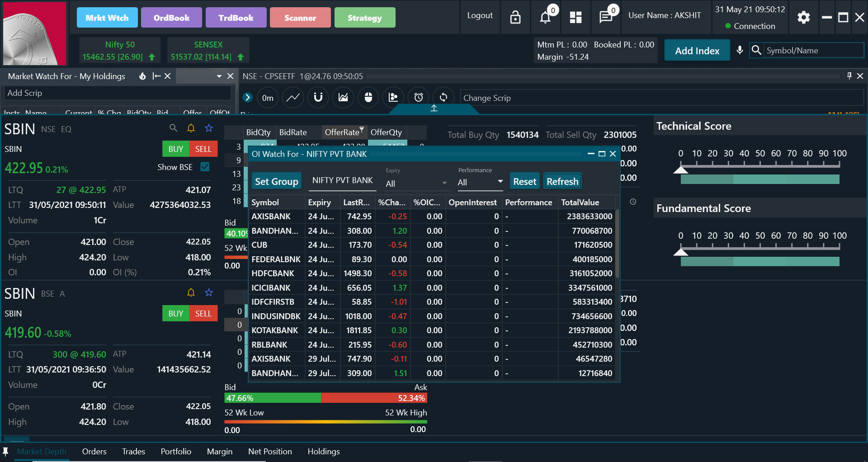The width and height of the screenshot is (868, 462).
Task: Open the Strategy tab
Action: tap(365, 18)
